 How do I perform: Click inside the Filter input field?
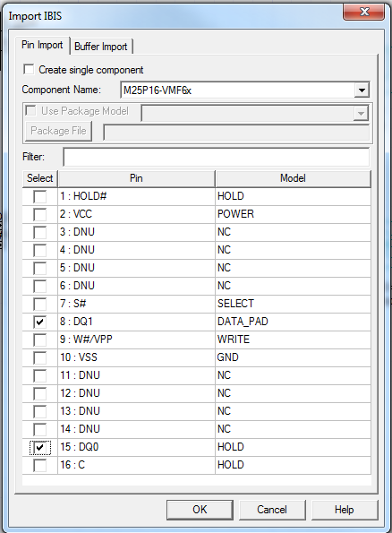point(216,157)
